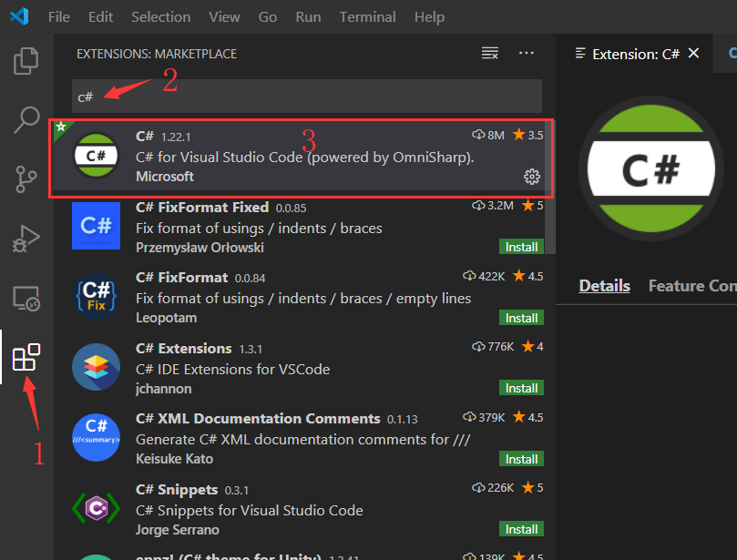The width and height of the screenshot is (737, 560).
Task: Switch to the Feature Contributions tab
Action: point(692,286)
